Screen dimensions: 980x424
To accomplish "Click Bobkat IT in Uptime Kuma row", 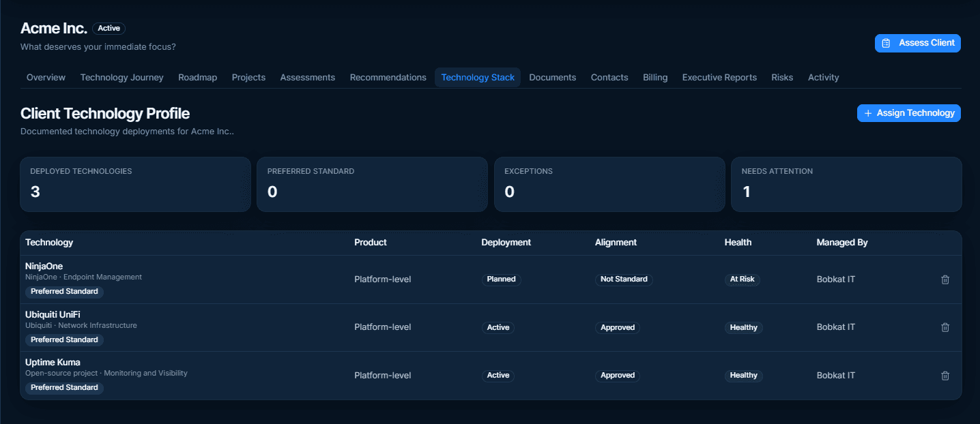I will tap(836, 376).
